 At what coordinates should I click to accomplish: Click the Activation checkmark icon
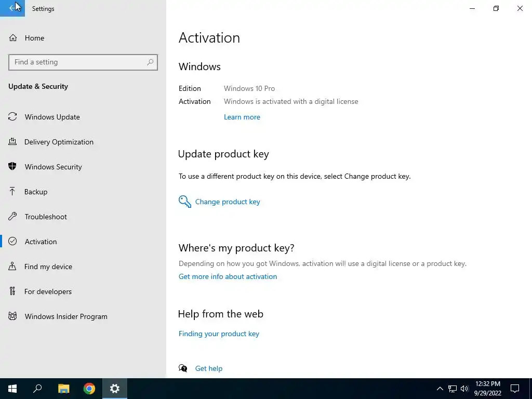click(x=12, y=241)
